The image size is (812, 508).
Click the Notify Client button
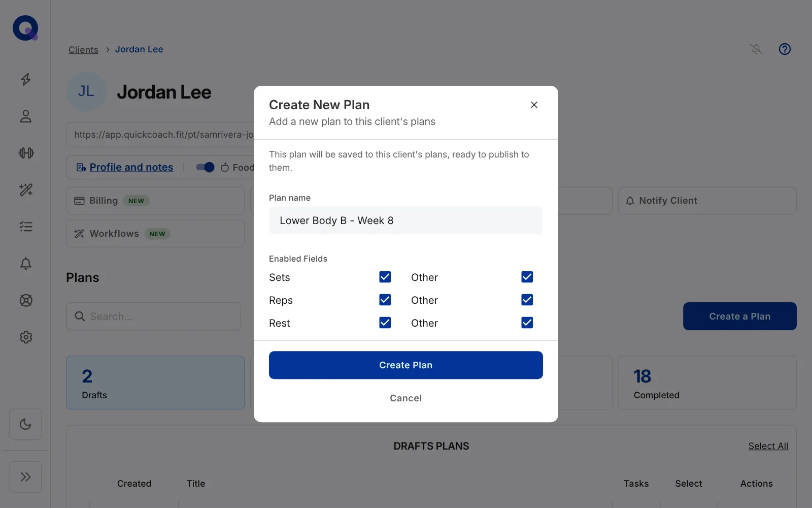707,201
